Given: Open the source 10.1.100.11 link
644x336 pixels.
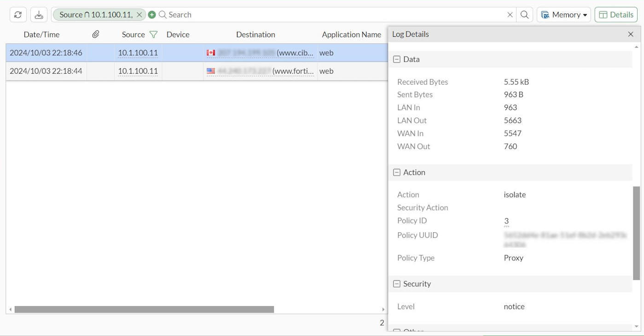Looking at the screenshot, I should 138,53.
